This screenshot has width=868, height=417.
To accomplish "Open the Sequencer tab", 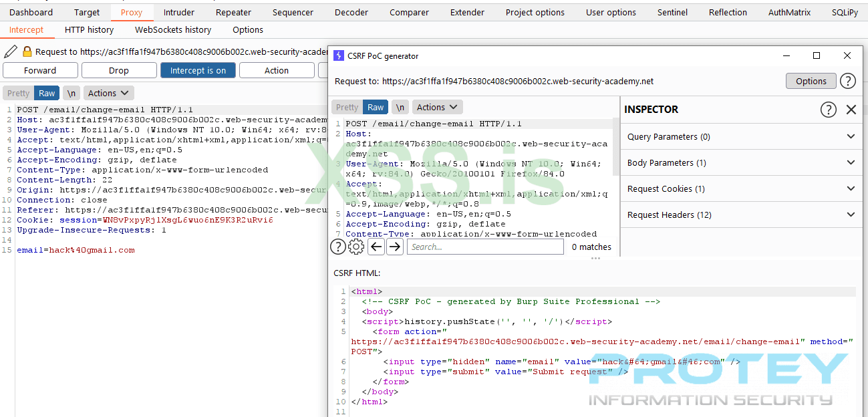I will click(x=293, y=12).
